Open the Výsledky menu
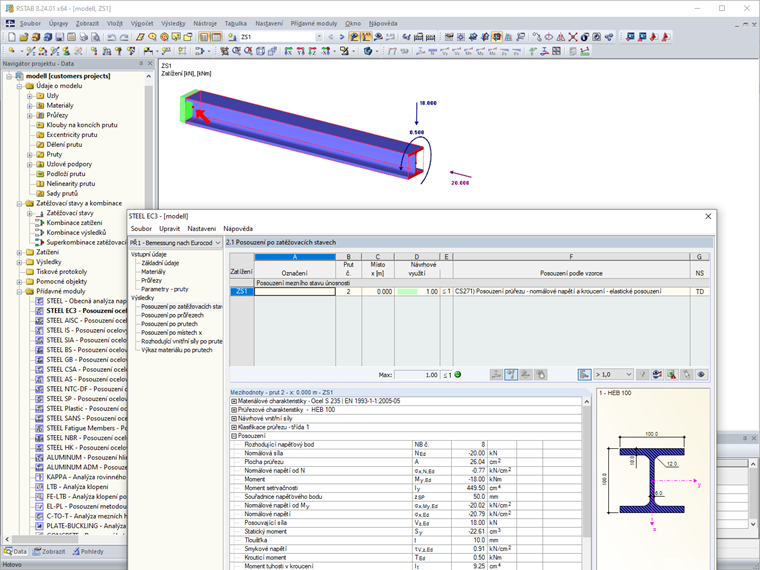 click(173, 23)
